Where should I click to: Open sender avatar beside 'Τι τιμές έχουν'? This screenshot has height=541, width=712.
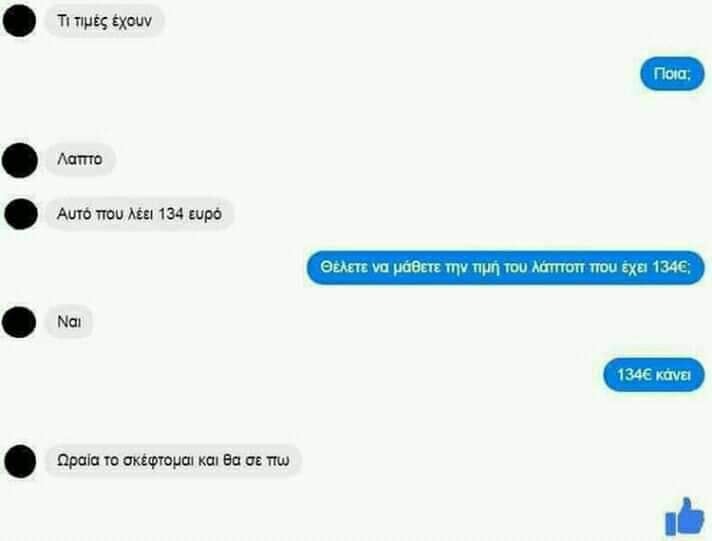click(x=20, y=20)
